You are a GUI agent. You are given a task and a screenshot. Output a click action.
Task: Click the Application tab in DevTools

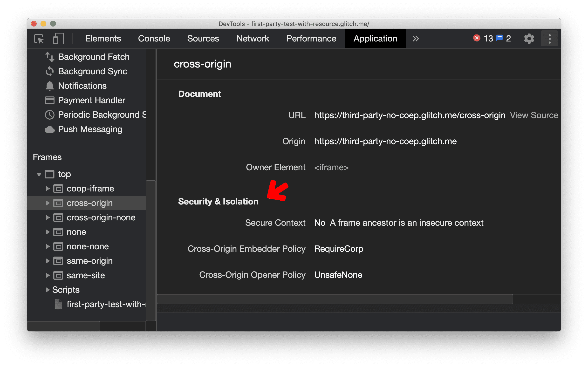(x=375, y=39)
